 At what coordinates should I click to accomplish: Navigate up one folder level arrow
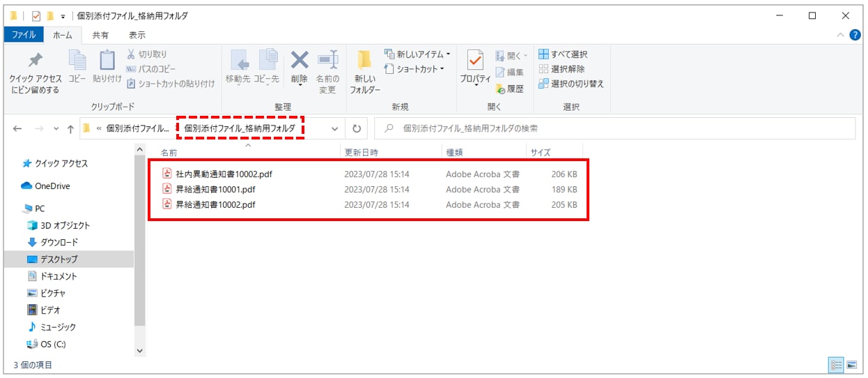pyautogui.click(x=70, y=129)
